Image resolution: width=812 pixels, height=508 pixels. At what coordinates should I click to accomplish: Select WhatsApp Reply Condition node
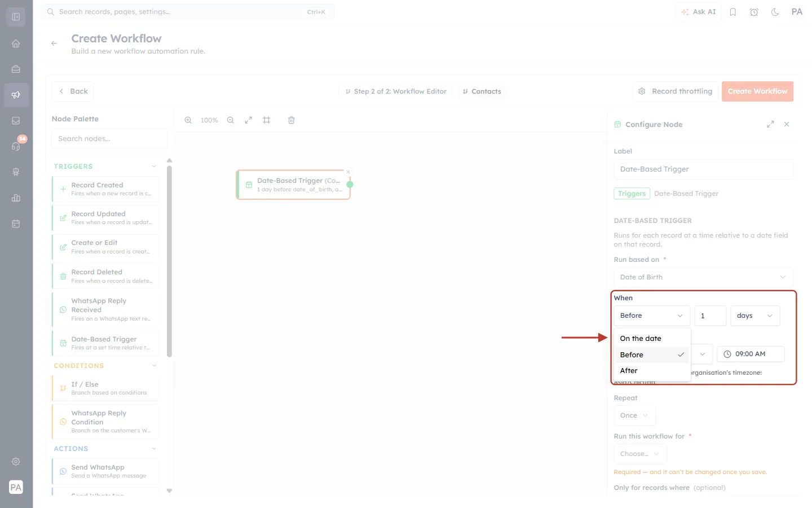pos(105,422)
